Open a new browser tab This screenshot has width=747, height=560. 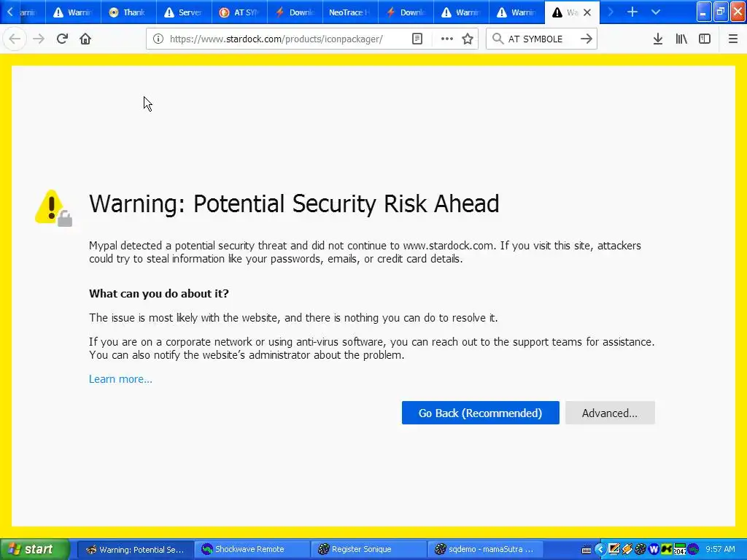pyautogui.click(x=632, y=12)
